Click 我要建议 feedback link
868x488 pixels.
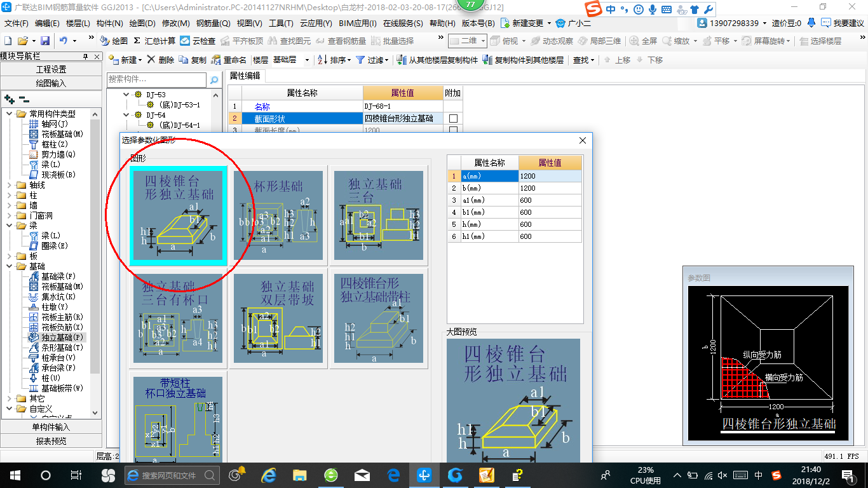[842, 24]
